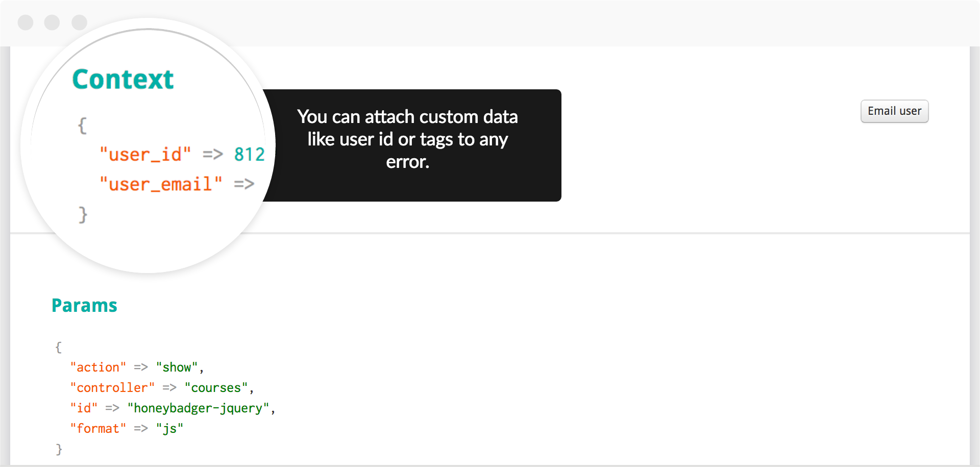This screenshot has height=467, width=980.
Task: Click the closing brace of Context hash
Action: point(83,214)
